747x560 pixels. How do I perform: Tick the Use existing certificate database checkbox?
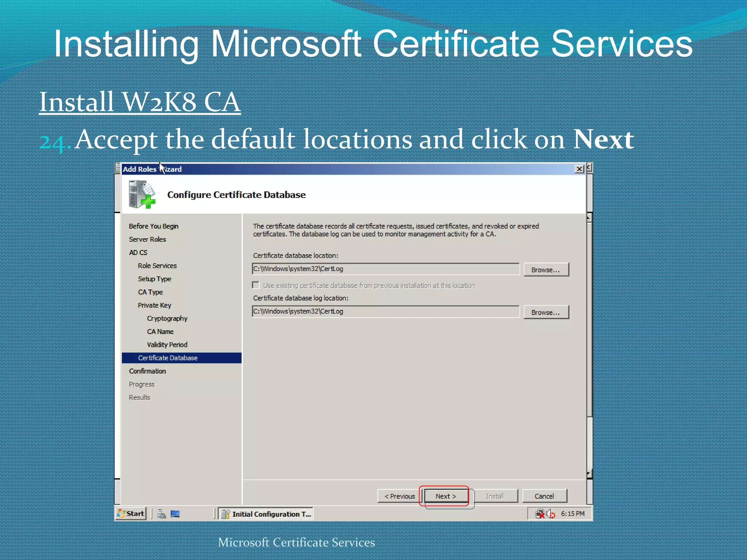[x=256, y=285]
